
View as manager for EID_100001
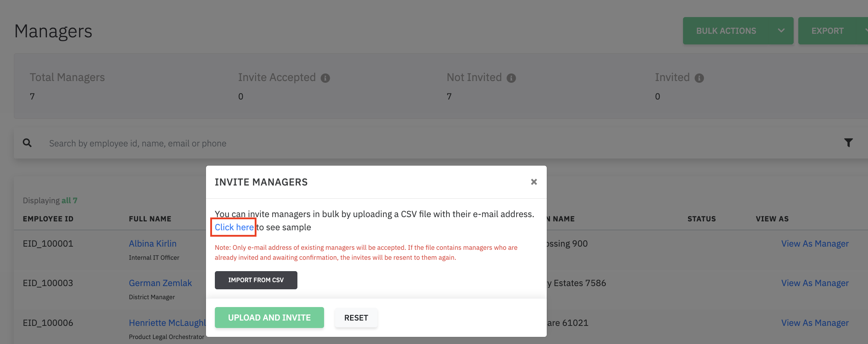pyautogui.click(x=815, y=244)
